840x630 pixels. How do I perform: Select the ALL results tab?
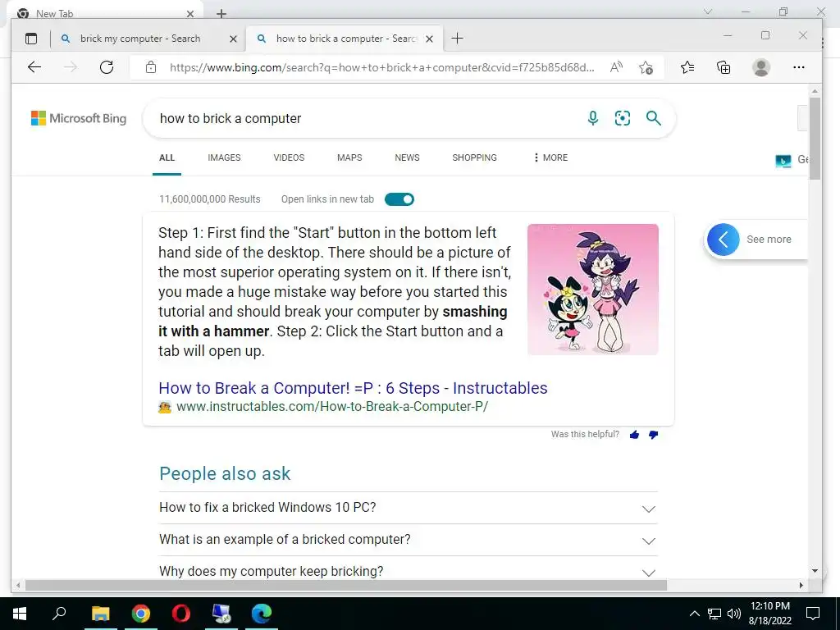(x=167, y=157)
